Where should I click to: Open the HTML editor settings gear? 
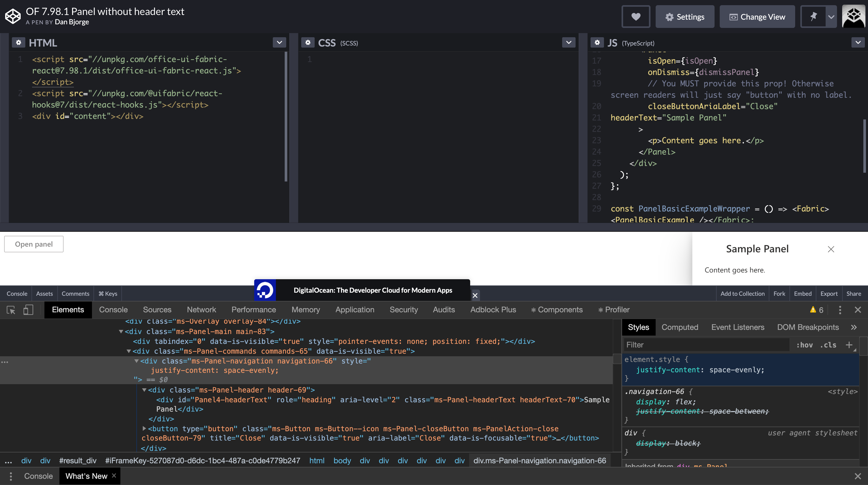pyautogui.click(x=19, y=42)
